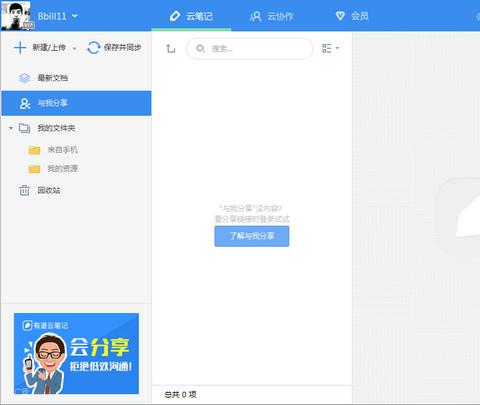This screenshot has width=480, height=405.
Task: Collapse the 我的文件夹 tree arrow
Action: click(11, 128)
